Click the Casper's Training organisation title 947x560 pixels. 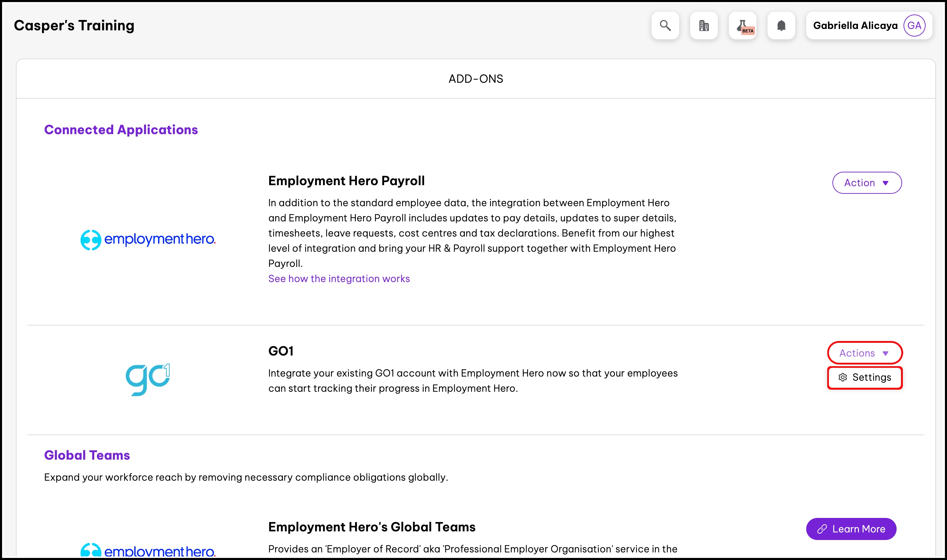tap(74, 26)
